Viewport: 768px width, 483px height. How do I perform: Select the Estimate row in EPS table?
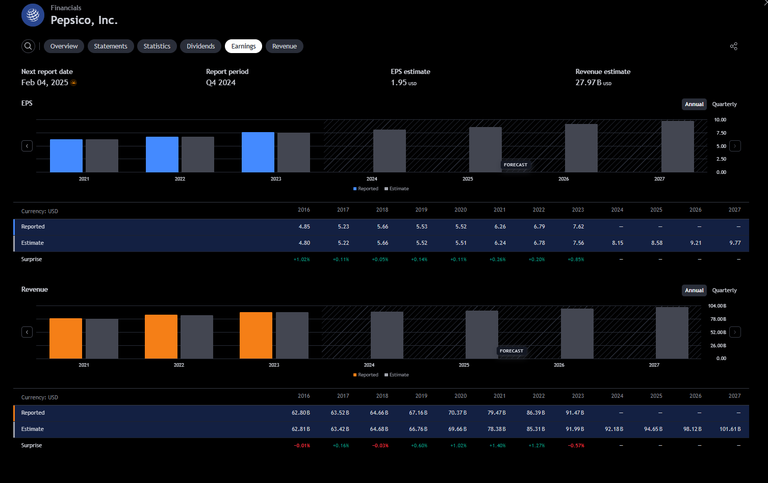click(381, 243)
